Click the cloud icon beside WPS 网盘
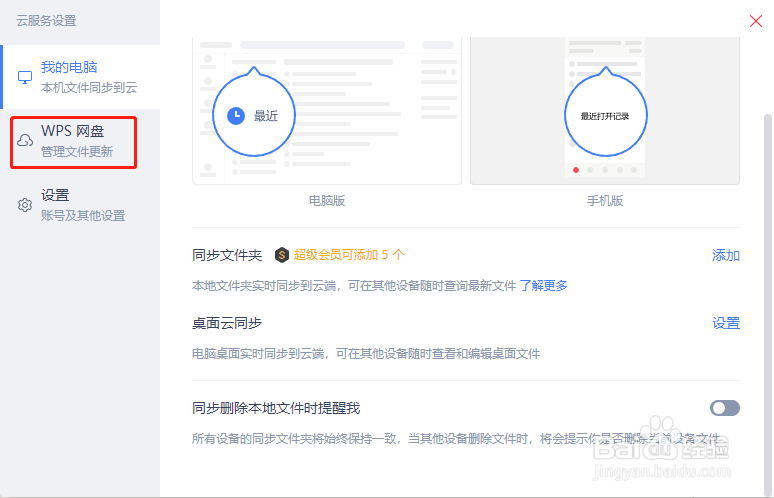Image resolution: width=774 pixels, height=498 pixels. (x=25, y=141)
